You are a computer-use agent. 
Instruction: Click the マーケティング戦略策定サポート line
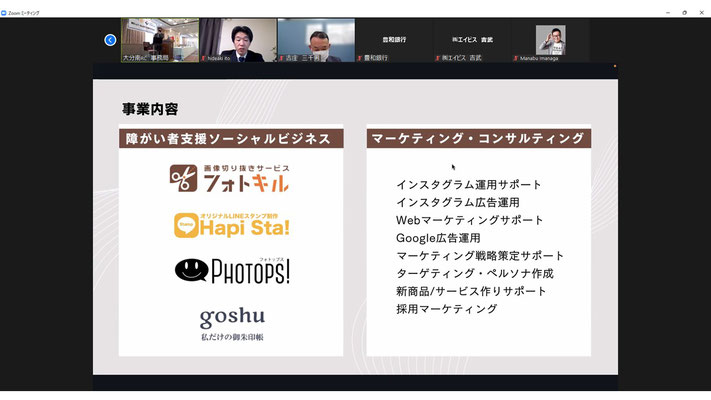coord(480,256)
